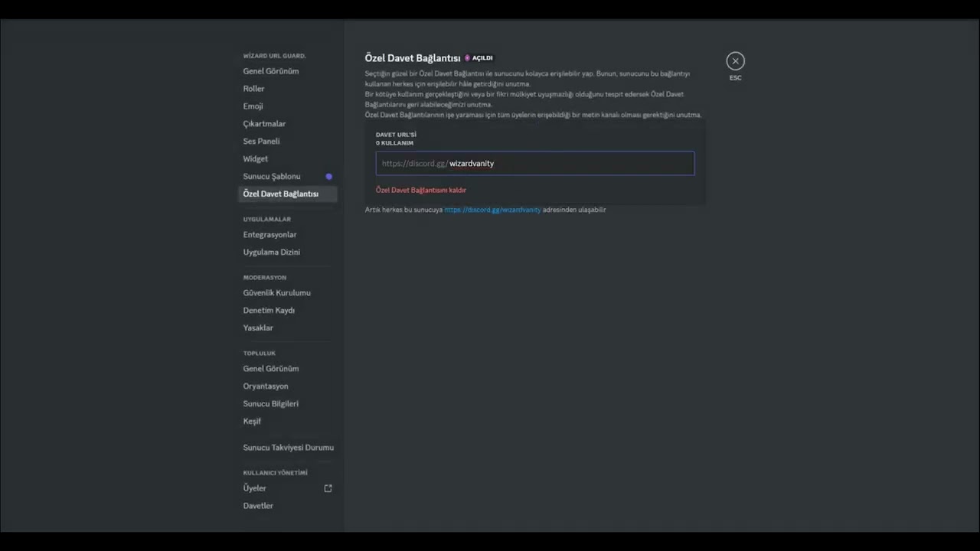Click the KULLANICI YÖNETİMİ section header
The width and height of the screenshot is (980, 551).
[x=276, y=473]
